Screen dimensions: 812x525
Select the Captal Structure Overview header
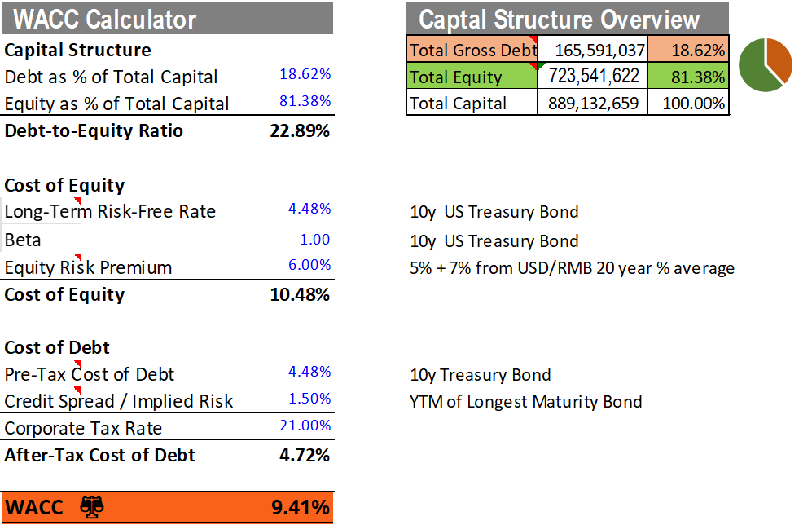click(559, 20)
